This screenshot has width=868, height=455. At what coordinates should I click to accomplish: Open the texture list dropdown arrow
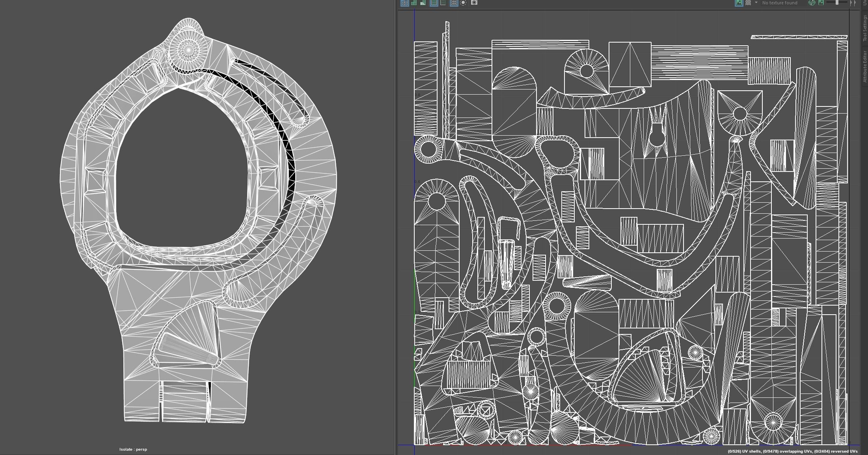click(x=756, y=3)
